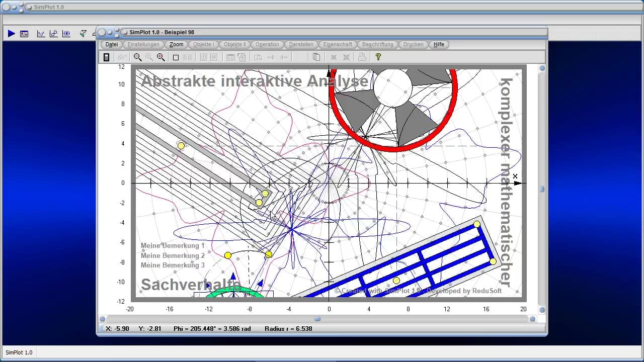Click the left-pointing arrow toolbar icon
The height and width of the screenshot is (362, 644).
284,58
